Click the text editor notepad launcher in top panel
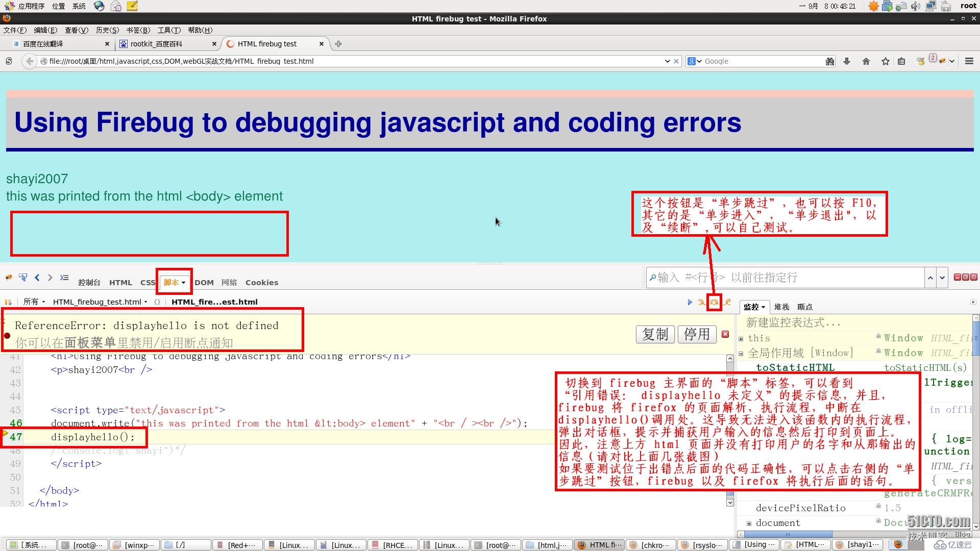 (x=132, y=6)
